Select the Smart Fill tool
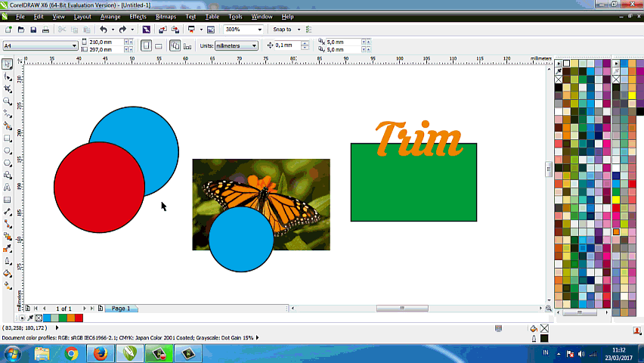This screenshot has height=363, width=644. tap(8, 126)
